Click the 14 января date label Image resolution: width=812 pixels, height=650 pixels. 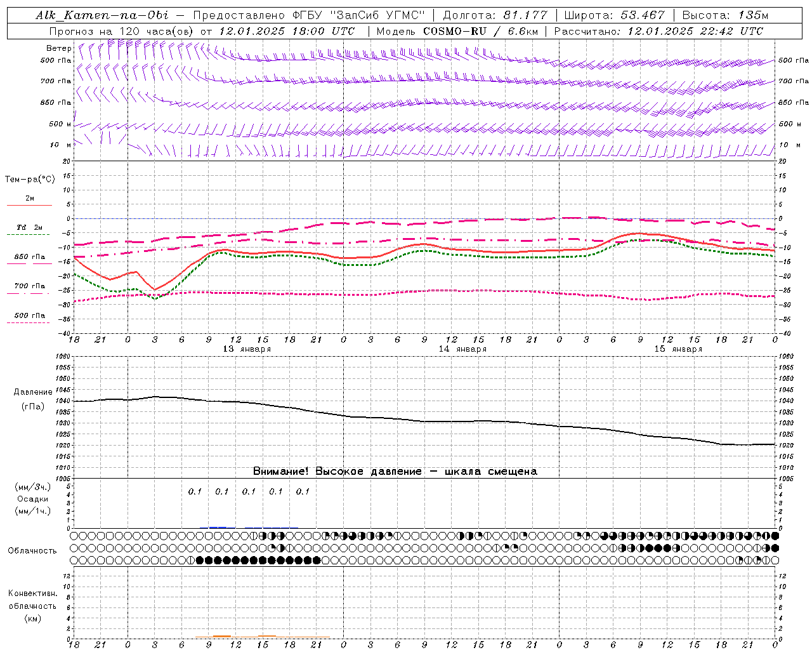pyautogui.click(x=462, y=349)
